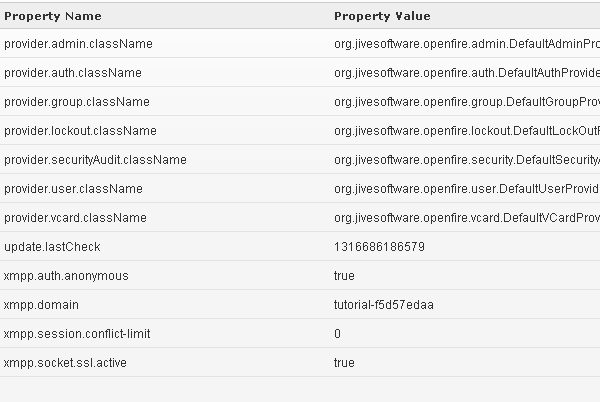Click the DefaultGroupProvider class value
Viewport: 600px width, 402px height.
pyautogui.click(x=467, y=102)
